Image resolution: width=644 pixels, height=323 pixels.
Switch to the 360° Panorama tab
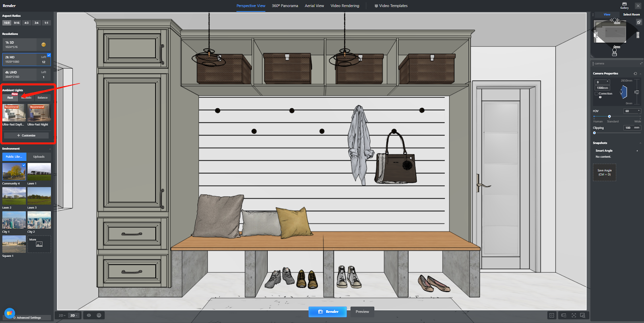coord(285,6)
